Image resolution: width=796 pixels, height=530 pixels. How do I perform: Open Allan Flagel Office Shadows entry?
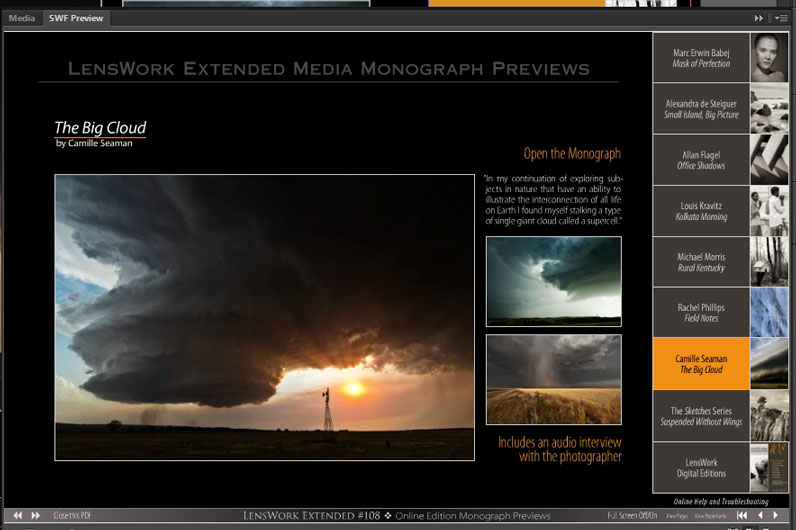click(701, 160)
